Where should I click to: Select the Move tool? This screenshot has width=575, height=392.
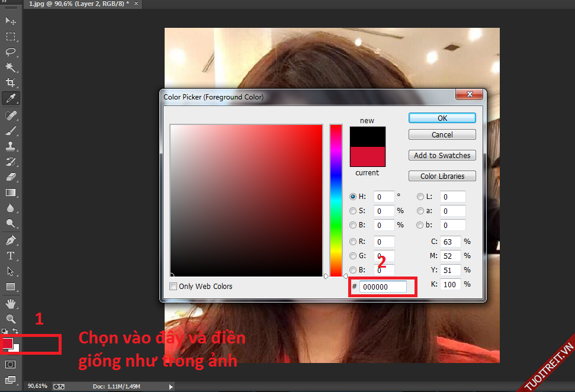[x=11, y=21]
